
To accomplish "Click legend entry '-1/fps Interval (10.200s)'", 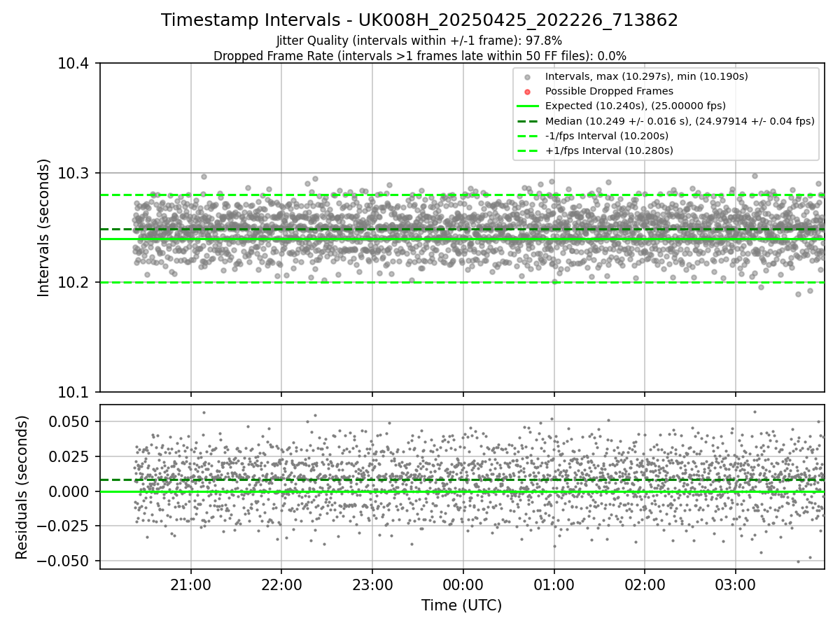I will click(x=607, y=136).
